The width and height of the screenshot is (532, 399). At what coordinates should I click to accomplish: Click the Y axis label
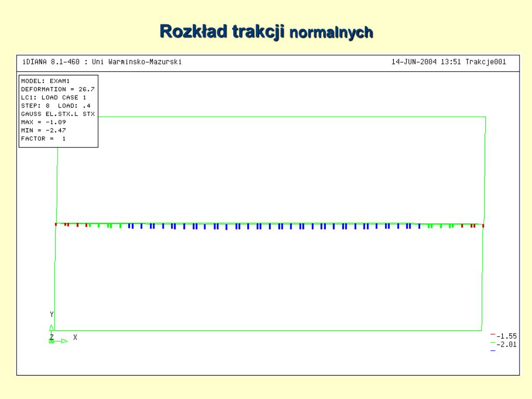51,314
